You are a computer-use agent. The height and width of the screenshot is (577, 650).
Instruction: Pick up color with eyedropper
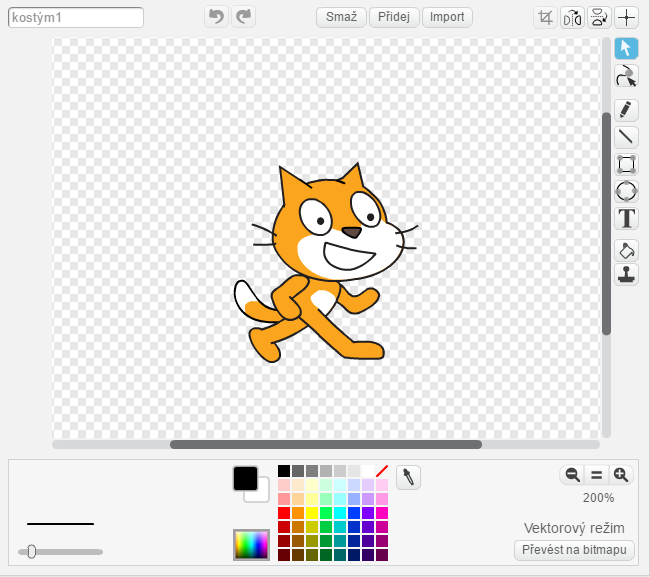coord(408,477)
